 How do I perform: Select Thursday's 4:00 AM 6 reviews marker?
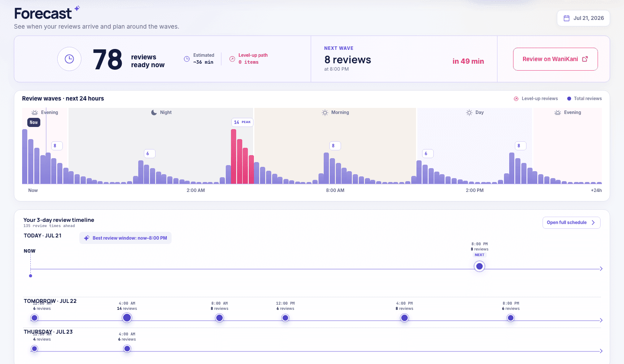click(x=127, y=348)
